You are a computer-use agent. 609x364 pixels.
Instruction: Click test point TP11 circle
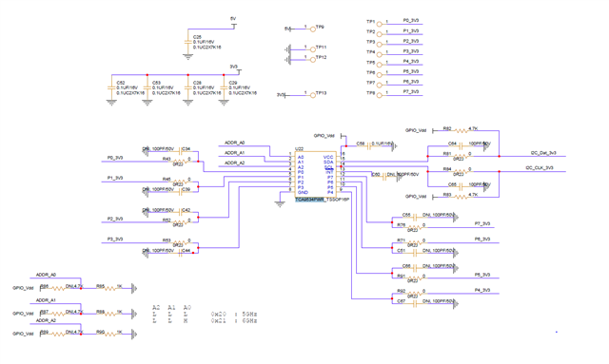click(x=313, y=49)
